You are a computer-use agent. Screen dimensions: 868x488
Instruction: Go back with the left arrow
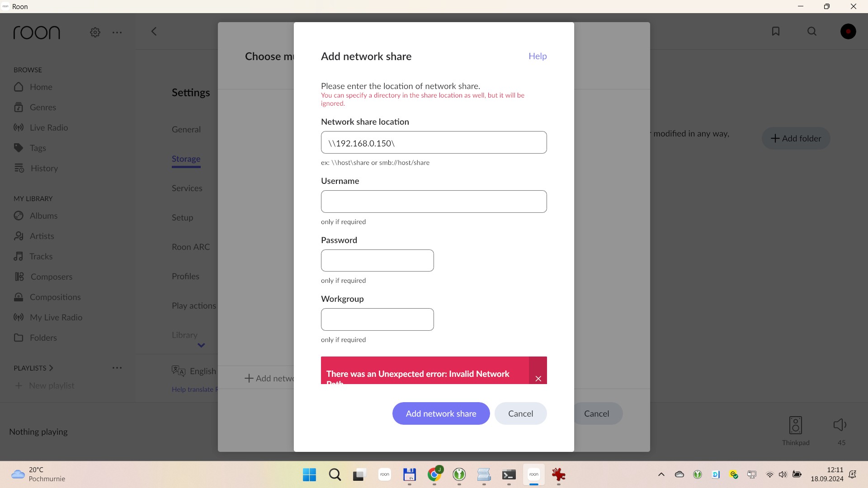154,31
